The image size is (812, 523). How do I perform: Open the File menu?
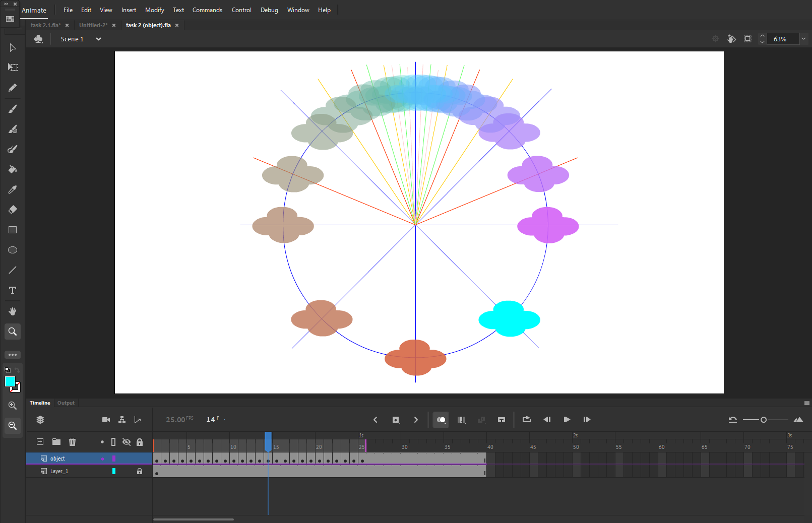(x=68, y=10)
